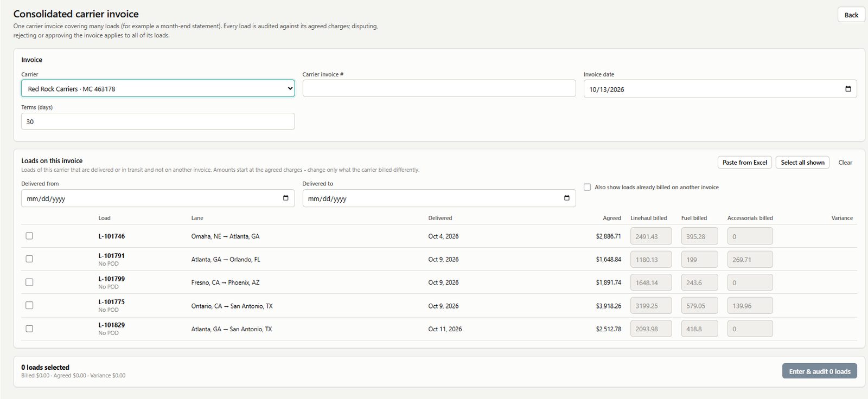Viewport: 868px width, 399px height.
Task: Click accessorials billed field for L-101746
Action: [750, 236]
